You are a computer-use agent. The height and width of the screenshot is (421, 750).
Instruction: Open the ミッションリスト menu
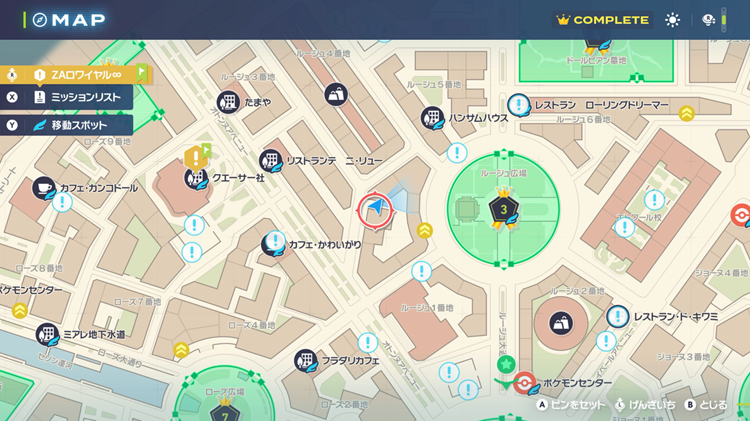coord(68,98)
